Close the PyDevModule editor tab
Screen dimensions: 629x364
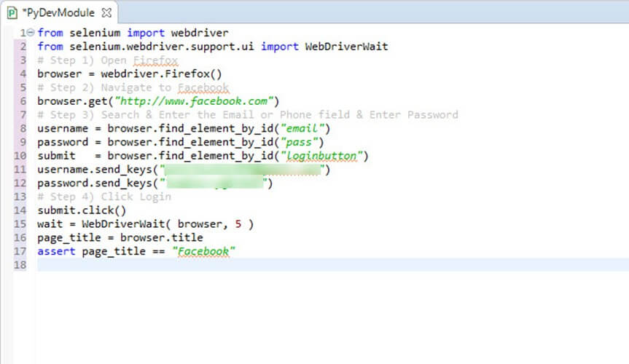106,13
